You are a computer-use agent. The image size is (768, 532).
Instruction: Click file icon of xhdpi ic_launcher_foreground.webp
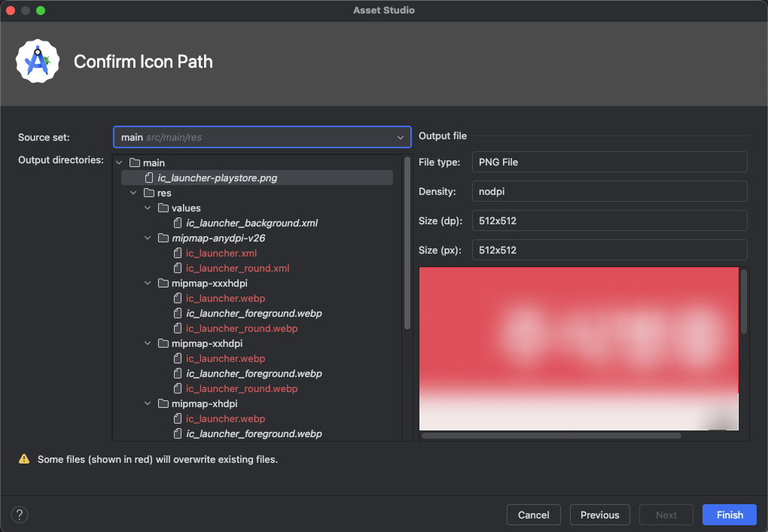pyautogui.click(x=178, y=433)
